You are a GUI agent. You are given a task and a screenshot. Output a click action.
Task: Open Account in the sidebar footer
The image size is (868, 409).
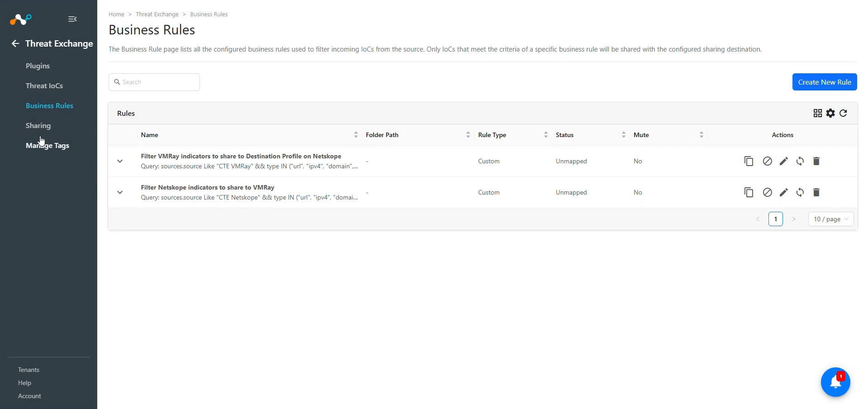[x=29, y=396]
